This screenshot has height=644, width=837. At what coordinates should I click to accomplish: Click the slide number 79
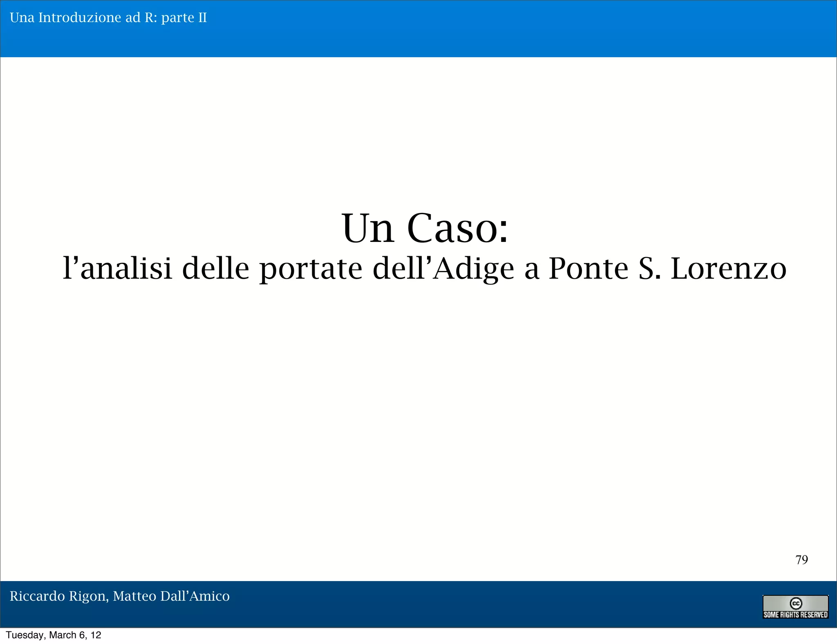801,559
